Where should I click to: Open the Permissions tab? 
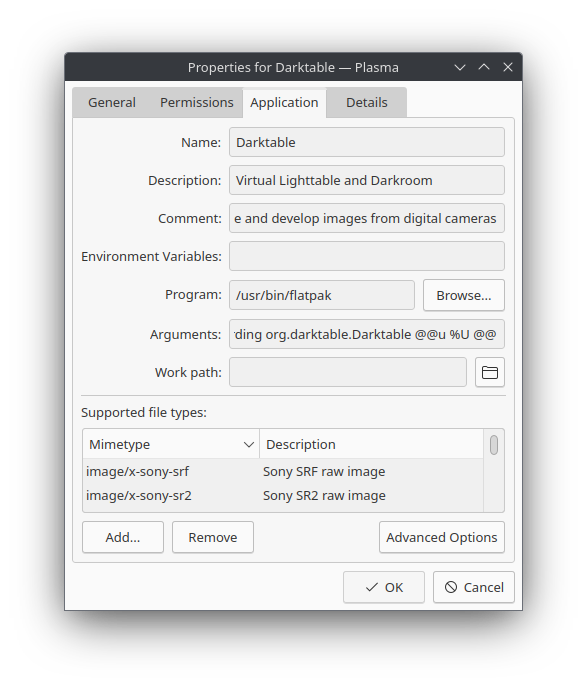click(197, 103)
